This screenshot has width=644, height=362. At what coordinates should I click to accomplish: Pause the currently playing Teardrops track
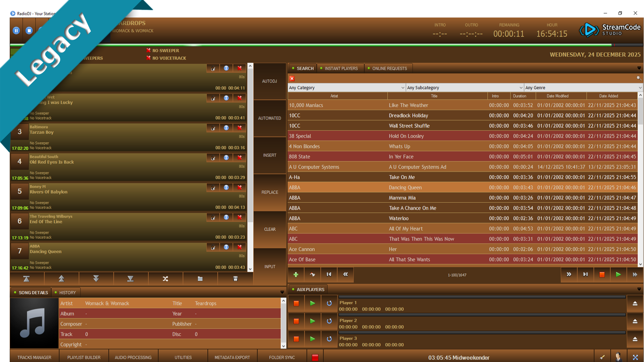pyautogui.click(x=16, y=31)
